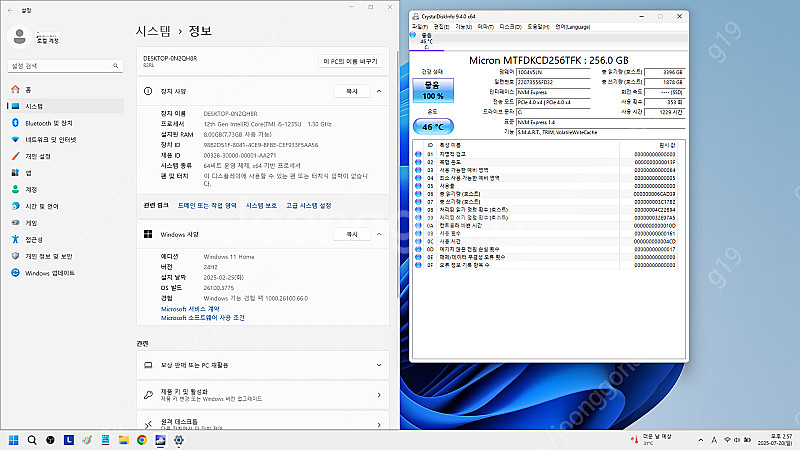
Task: Click the Settings window vertical scrollbar
Action: tap(397, 173)
